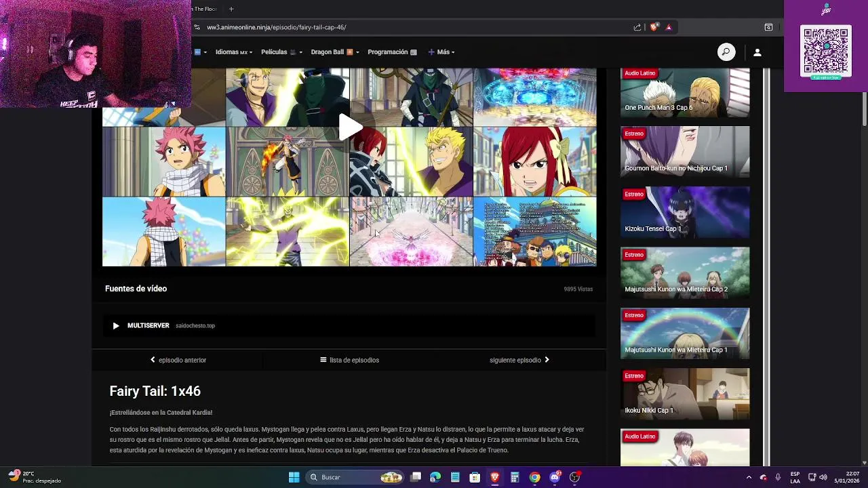The height and width of the screenshot is (488, 868).
Task: Open Google Chrome from taskbar
Action: tap(535, 477)
